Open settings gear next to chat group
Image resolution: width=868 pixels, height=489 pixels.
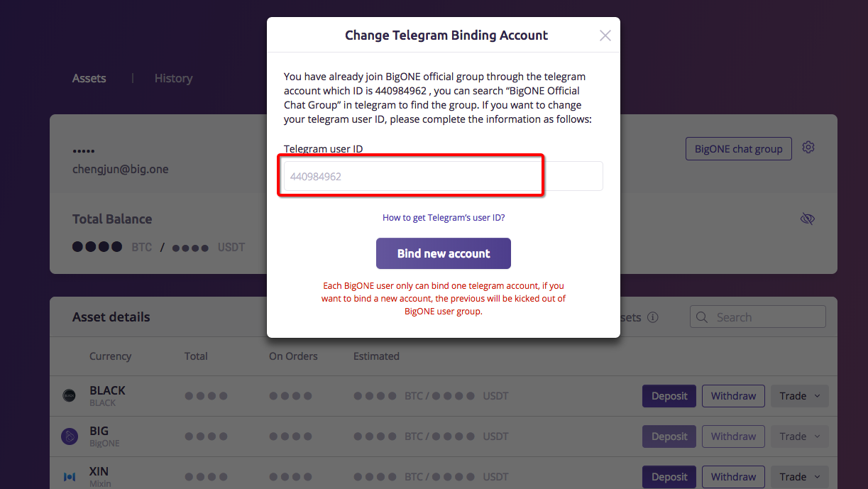click(808, 148)
